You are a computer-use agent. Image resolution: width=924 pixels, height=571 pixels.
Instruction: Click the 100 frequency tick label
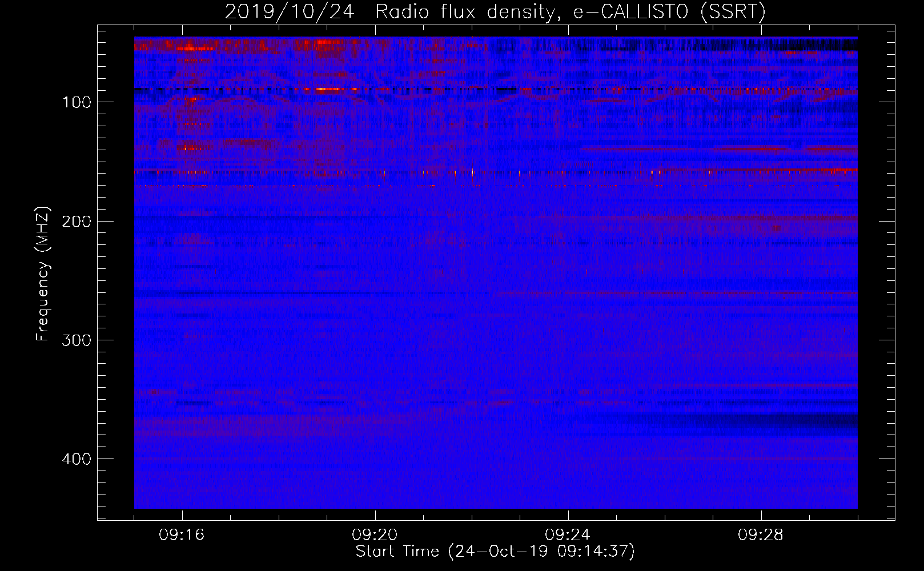pyautogui.click(x=77, y=102)
